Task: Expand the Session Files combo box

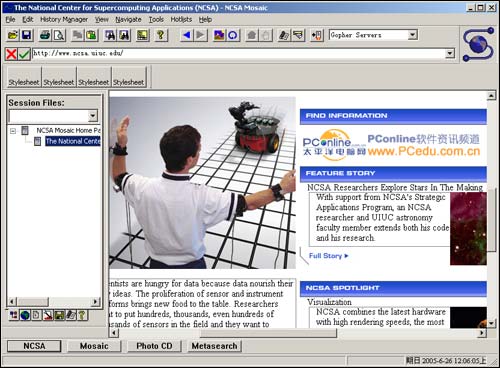Action: tap(93, 116)
